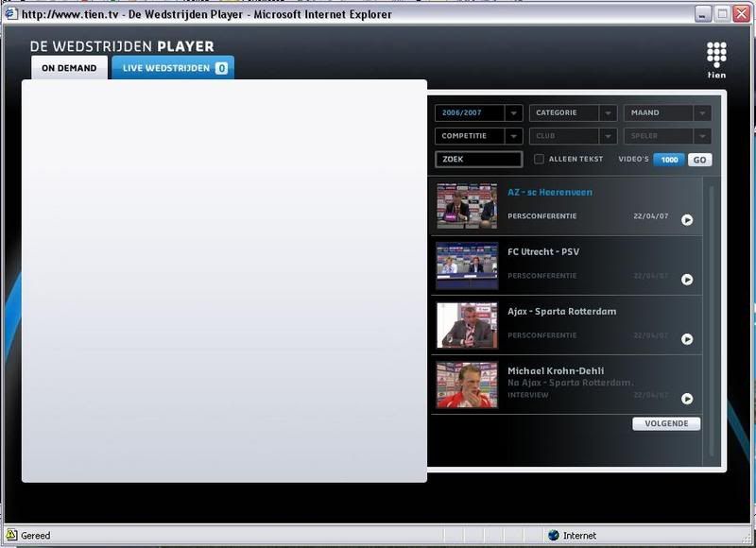
Task: Click the De Wedstrijden Player heading
Action: [x=122, y=46]
